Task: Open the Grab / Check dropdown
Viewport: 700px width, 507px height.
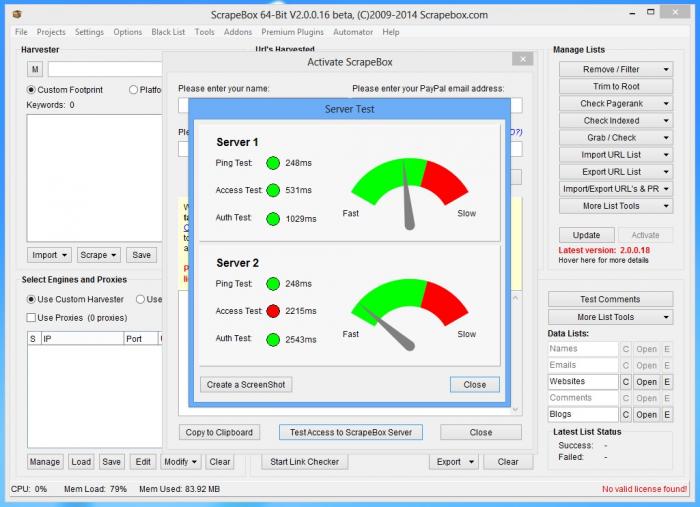Action: tap(616, 137)
